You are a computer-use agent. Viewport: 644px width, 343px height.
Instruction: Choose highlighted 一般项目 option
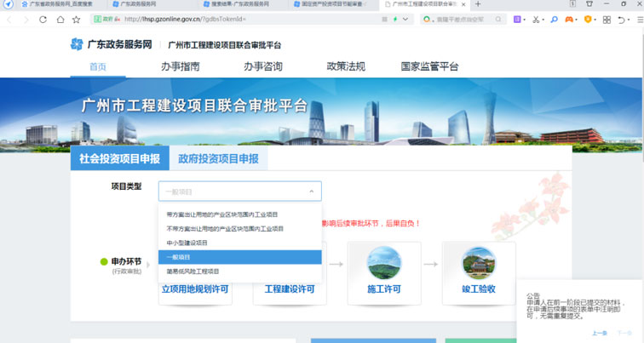pos(240,257)
